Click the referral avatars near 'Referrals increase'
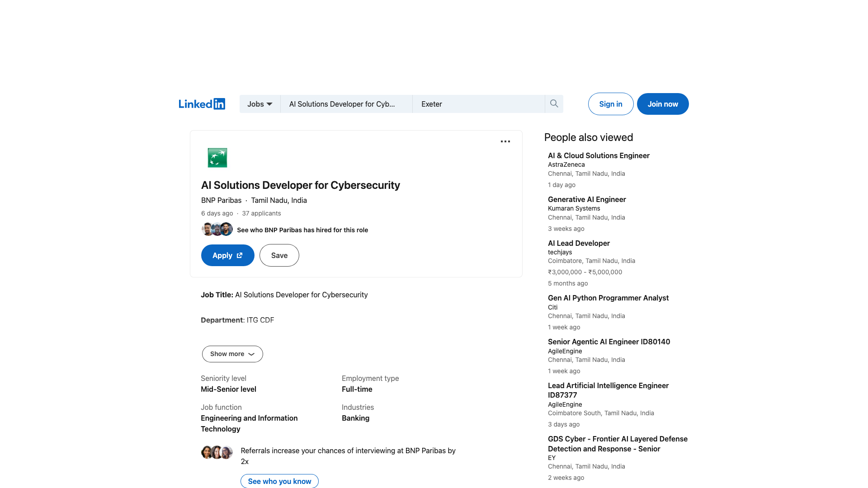 coord(217,452)
